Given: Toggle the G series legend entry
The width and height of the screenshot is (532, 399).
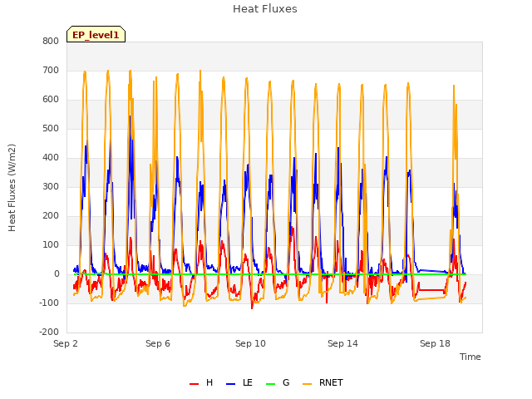Looking at the screenshot, I should click(278, 382).
